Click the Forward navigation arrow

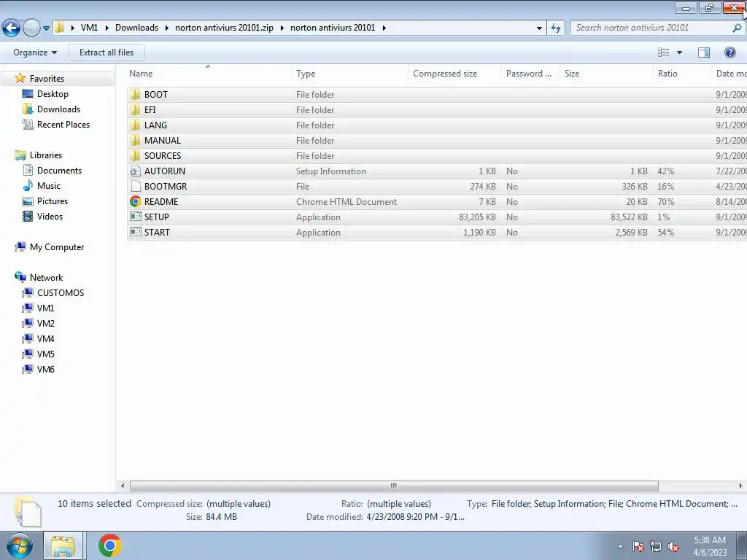(x=32, y=28)
